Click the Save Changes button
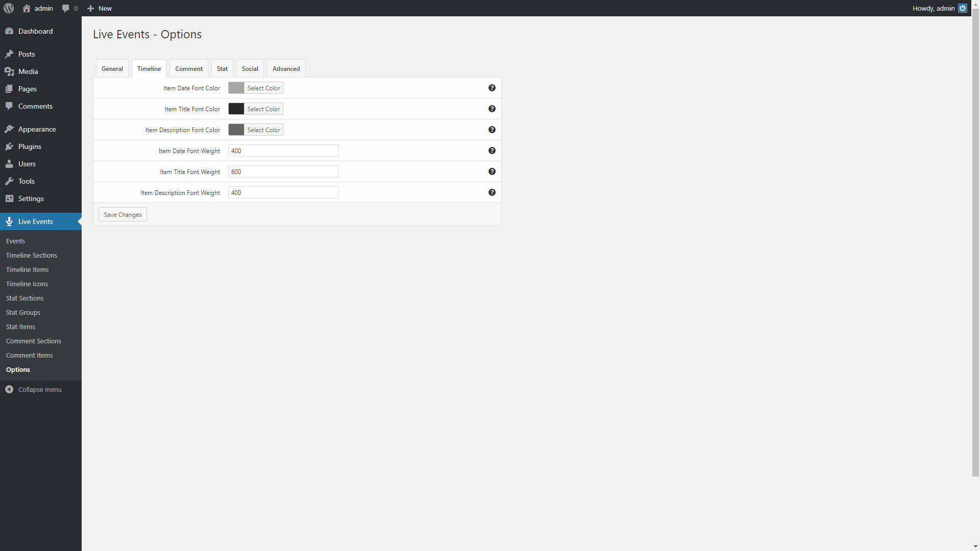The image size is (980, 551). (122, 215)
